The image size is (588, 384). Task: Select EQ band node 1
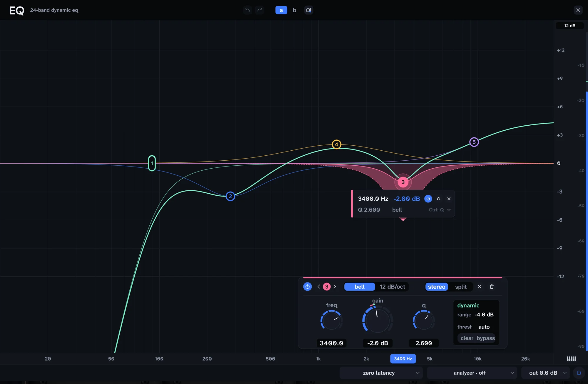(x=152, y=163)
